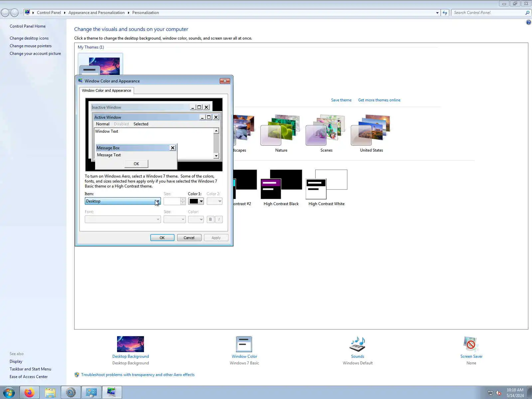Click Get more themes online
532x399 pixels.
click(x=379, y=100)
